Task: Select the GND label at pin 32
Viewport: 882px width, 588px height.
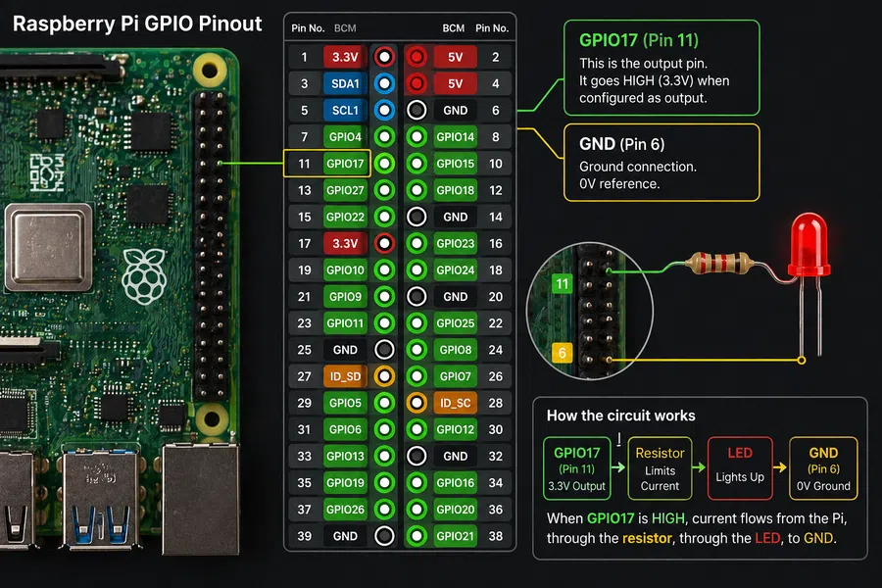Action: [455, 457]
